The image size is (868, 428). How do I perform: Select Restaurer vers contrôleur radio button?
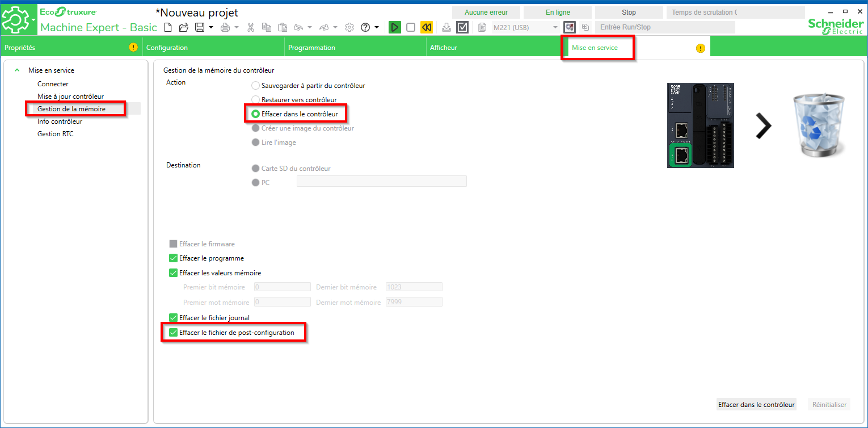point(255,100)
